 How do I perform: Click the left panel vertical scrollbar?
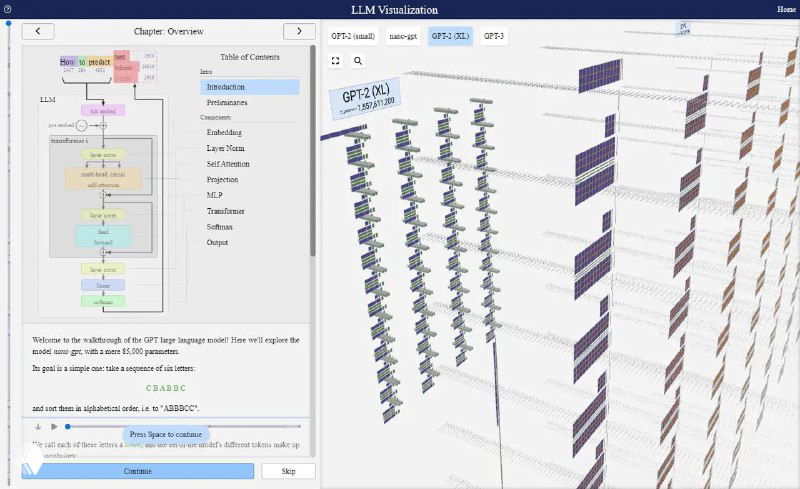click(x=313, y=152)
